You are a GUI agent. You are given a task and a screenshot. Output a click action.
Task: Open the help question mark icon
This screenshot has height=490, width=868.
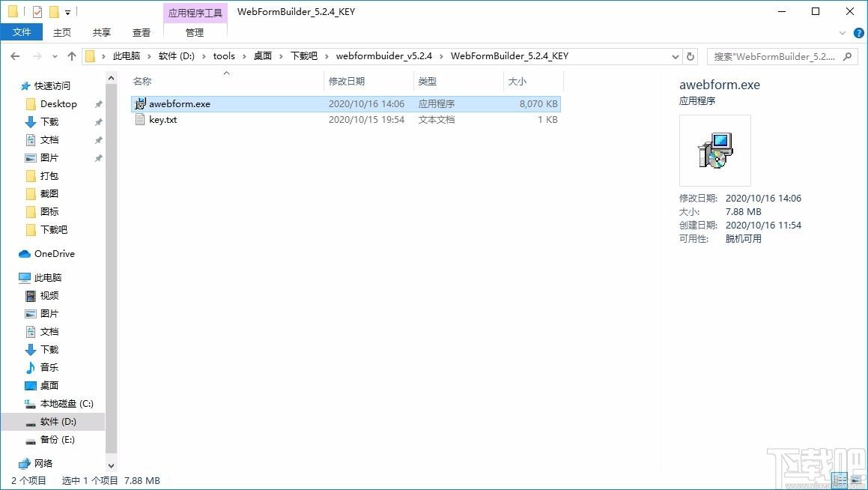coord(858,33)
